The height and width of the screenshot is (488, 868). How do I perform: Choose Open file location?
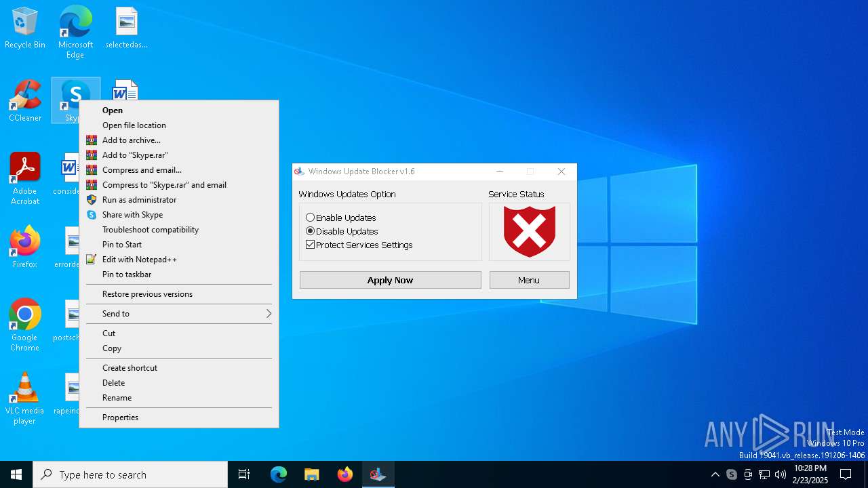tap(179, 125)
